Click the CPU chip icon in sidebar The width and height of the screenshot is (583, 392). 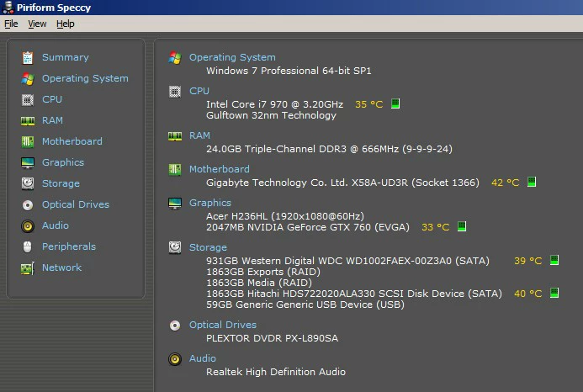pos(28,99)
